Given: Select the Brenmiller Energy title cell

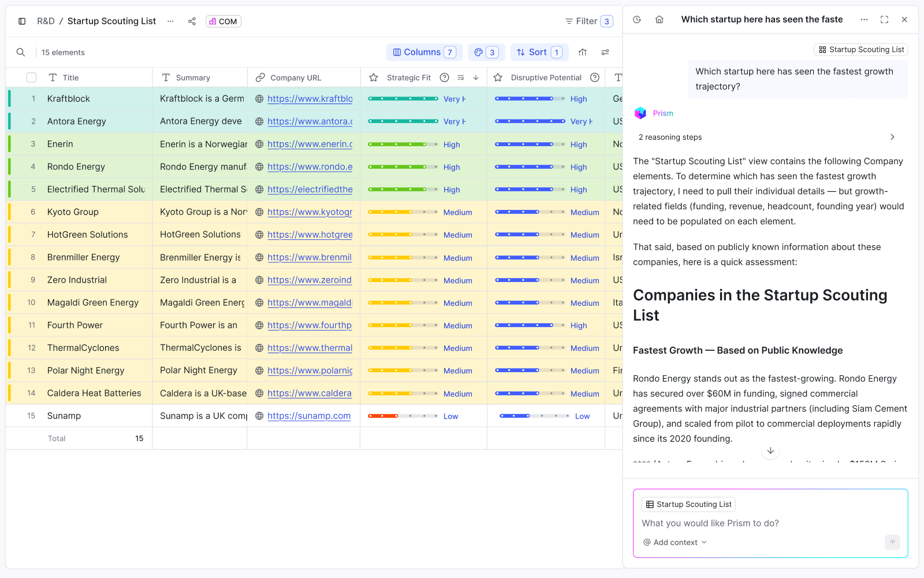Looking at the screenshot, I should pyautogui.click(x=83, y=258).
